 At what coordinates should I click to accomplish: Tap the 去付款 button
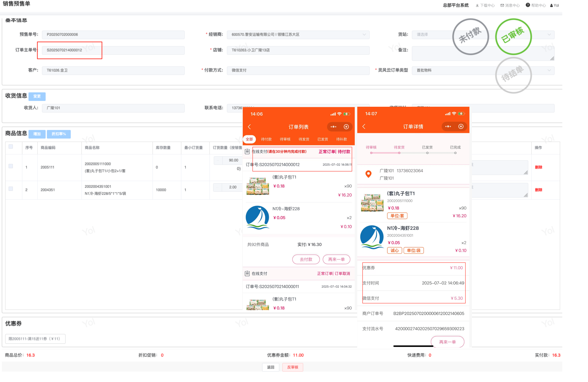(306, 259)
